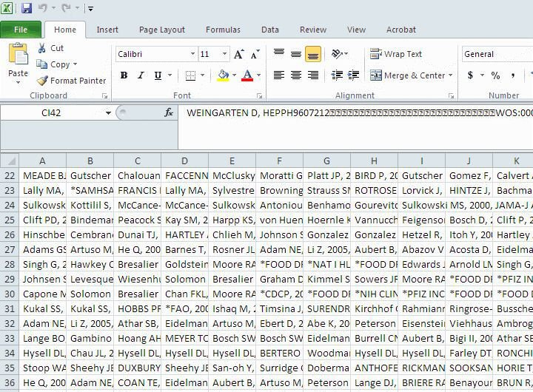Open the font size 11 dropdown

pyautogui.click(x=224, y=54)
